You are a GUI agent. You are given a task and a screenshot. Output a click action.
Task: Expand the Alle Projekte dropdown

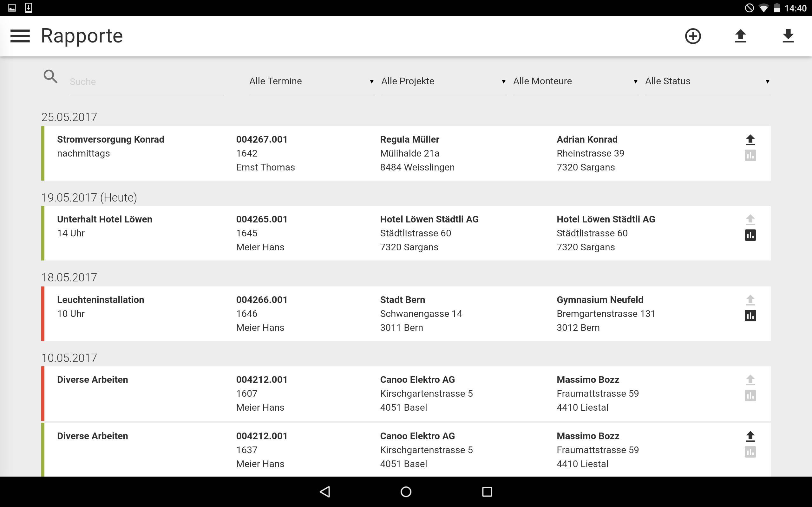[x=443, y=81]
